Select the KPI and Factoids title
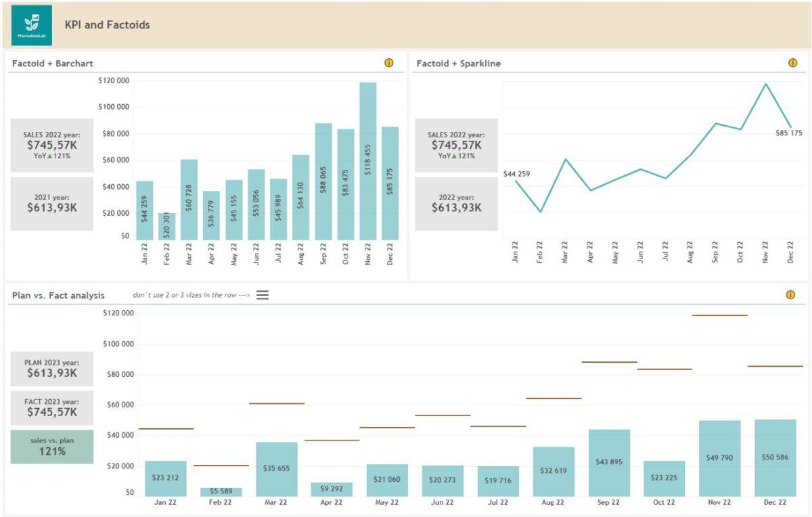 (x=107, y=25)
